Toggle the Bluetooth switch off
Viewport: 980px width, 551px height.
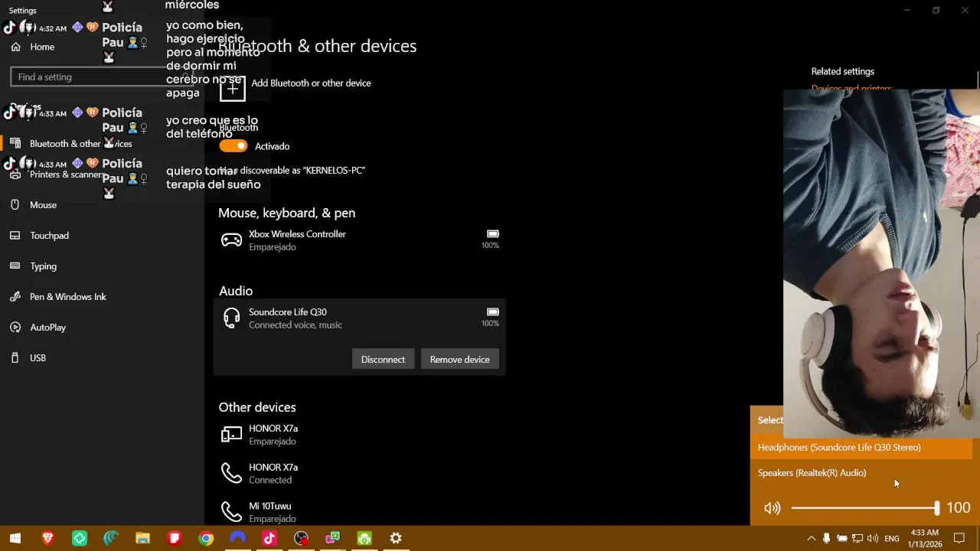click(x=234, y=145)
